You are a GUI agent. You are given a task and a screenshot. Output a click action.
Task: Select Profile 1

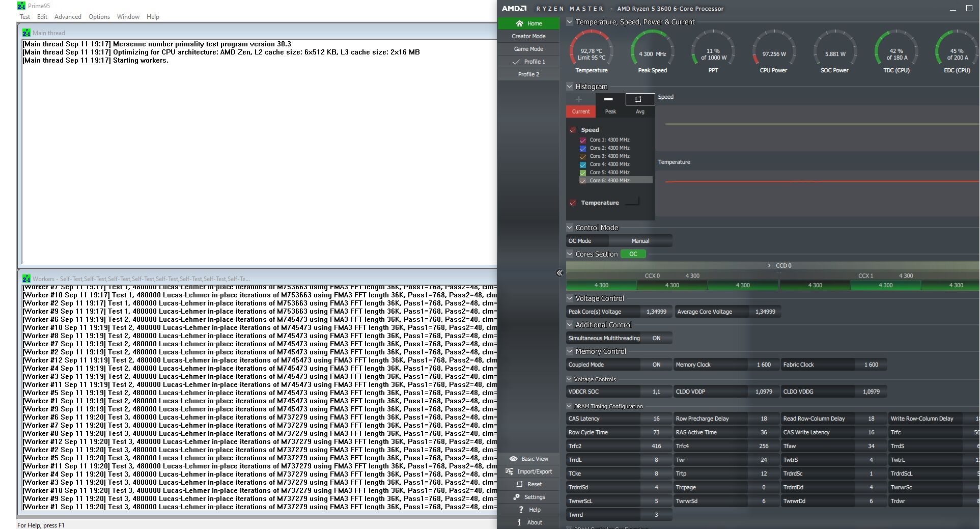(x=528, y=62)
